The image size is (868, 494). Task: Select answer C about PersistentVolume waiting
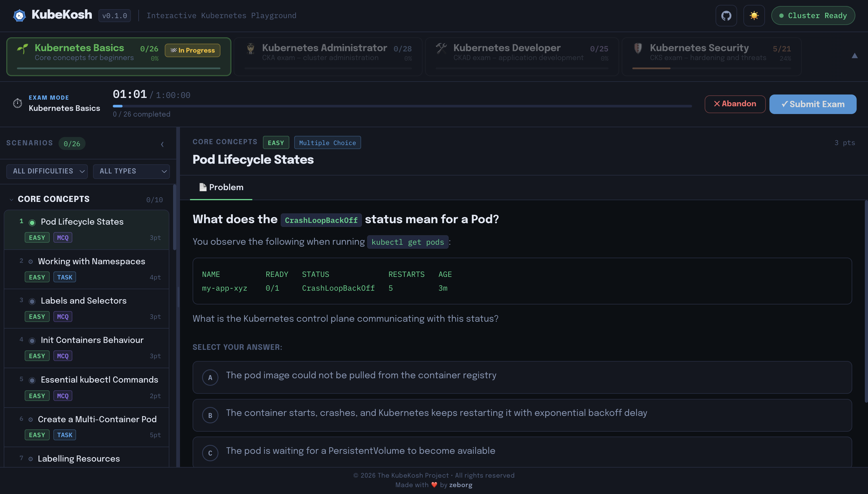pyautogui.click(x=522, y=452)
